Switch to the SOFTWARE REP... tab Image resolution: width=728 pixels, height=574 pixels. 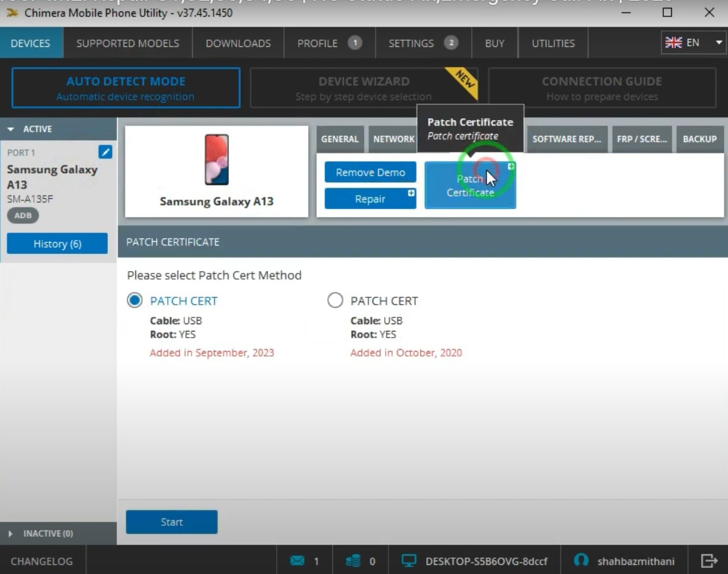[566, 139]
